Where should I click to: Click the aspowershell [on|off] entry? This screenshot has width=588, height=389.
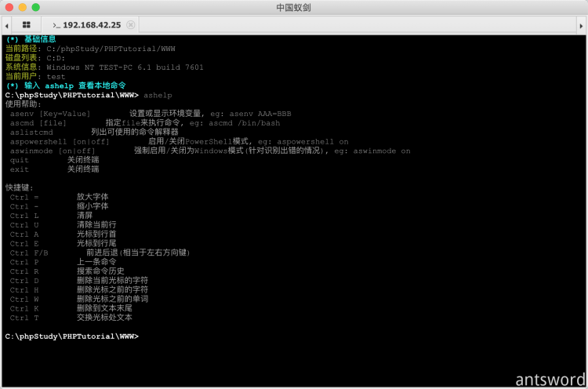pos(60,141)
